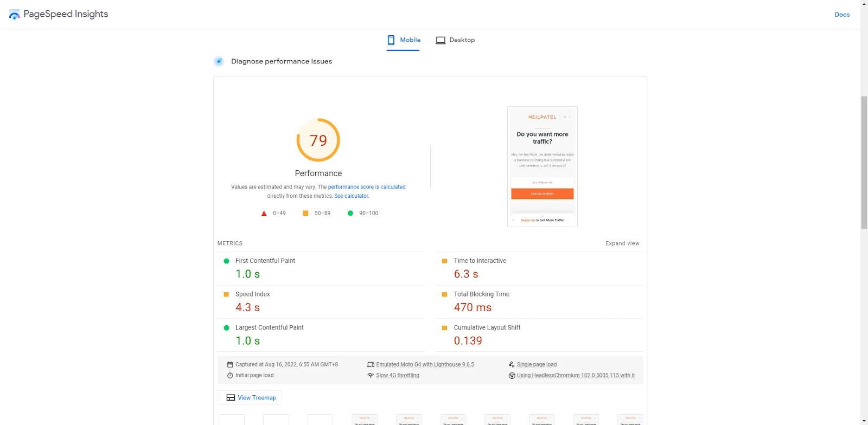Click the mobile phone icon

(x=391, y=40)
